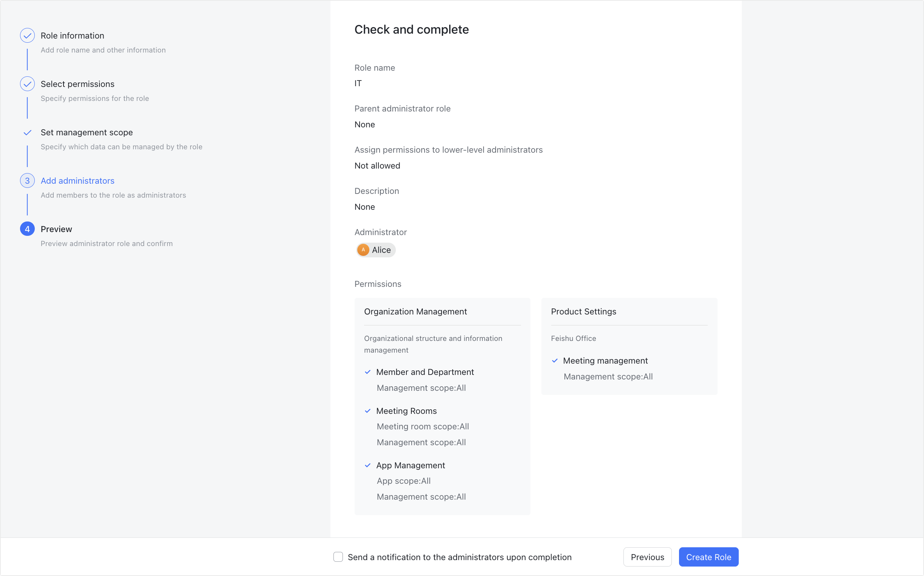Screen dimensions: 924x576
Task: Click the step 3 numbered circle
Action: click(x=27, y=181)
